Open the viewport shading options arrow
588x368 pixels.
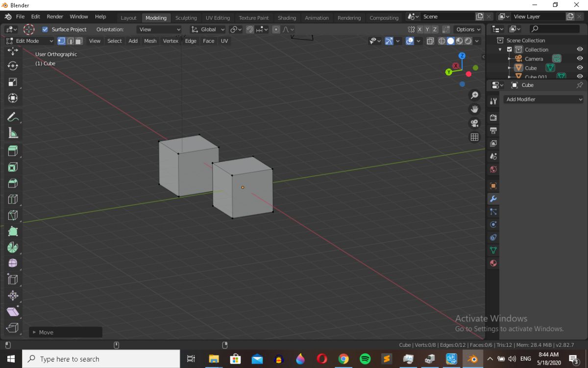click(477, 41)
